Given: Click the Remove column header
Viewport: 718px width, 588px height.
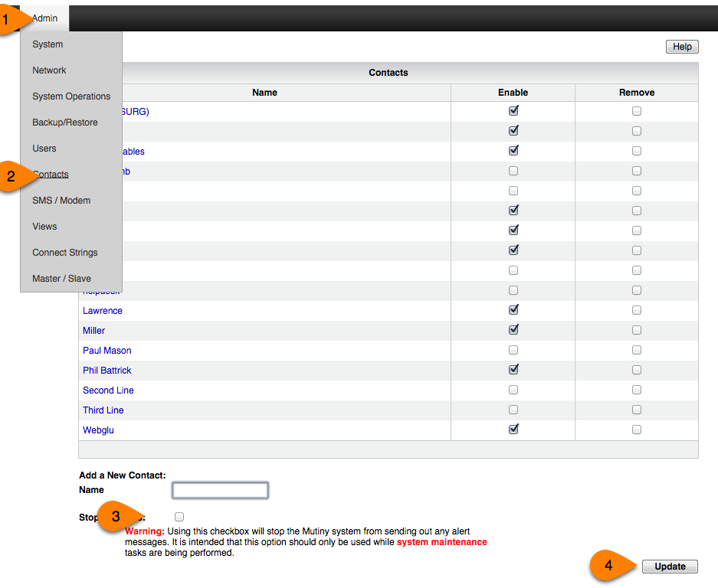Looking at the screenshot, I should (637, 93).
